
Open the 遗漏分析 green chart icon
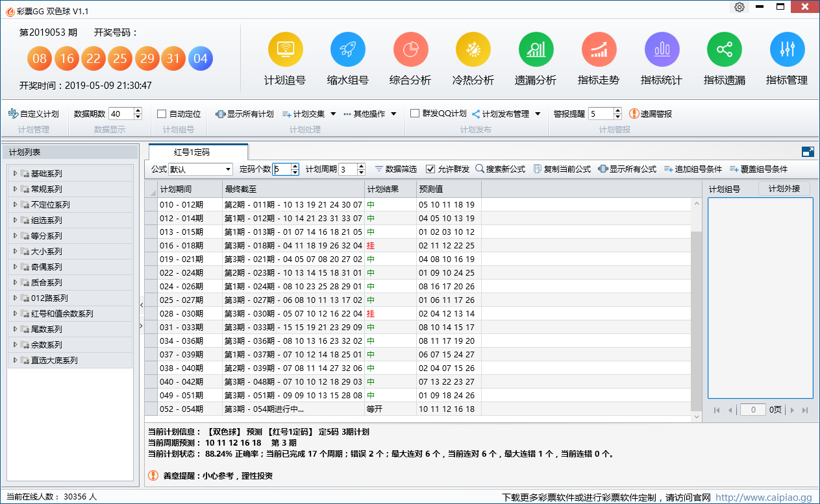(536, 50)
